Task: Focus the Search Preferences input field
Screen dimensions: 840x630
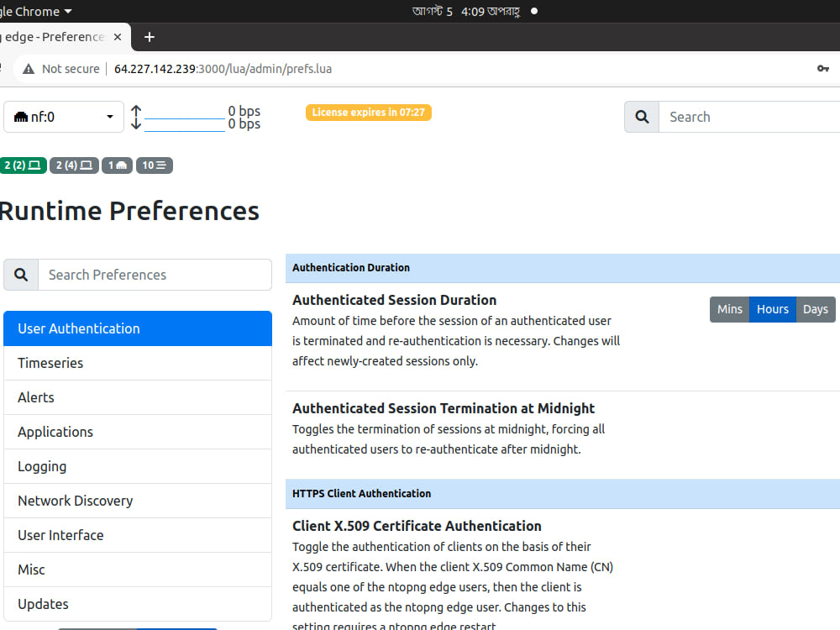Action: pyautogui.click(x=155, y=275)
